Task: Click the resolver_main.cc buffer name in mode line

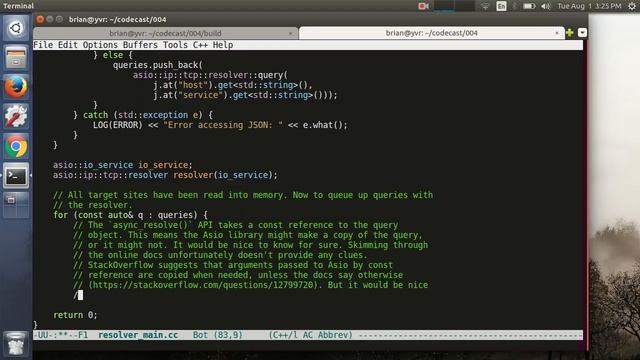Action: point(138,335)
